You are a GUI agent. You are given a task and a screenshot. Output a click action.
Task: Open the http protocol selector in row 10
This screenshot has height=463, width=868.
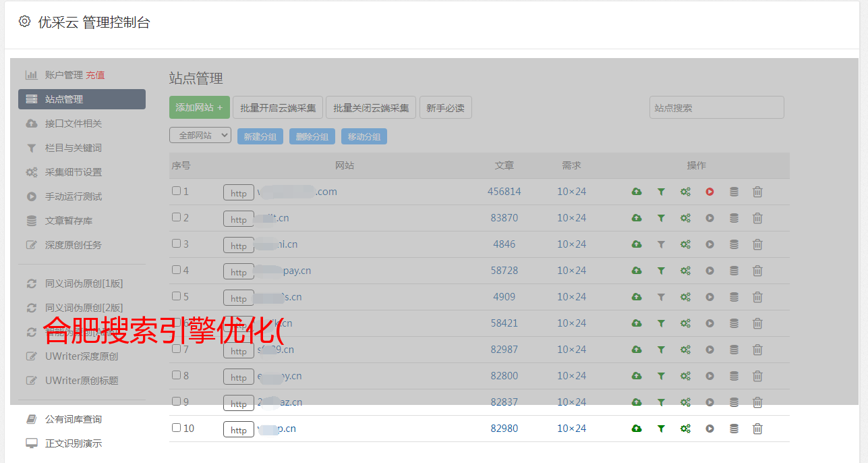(x=239, y=430)
